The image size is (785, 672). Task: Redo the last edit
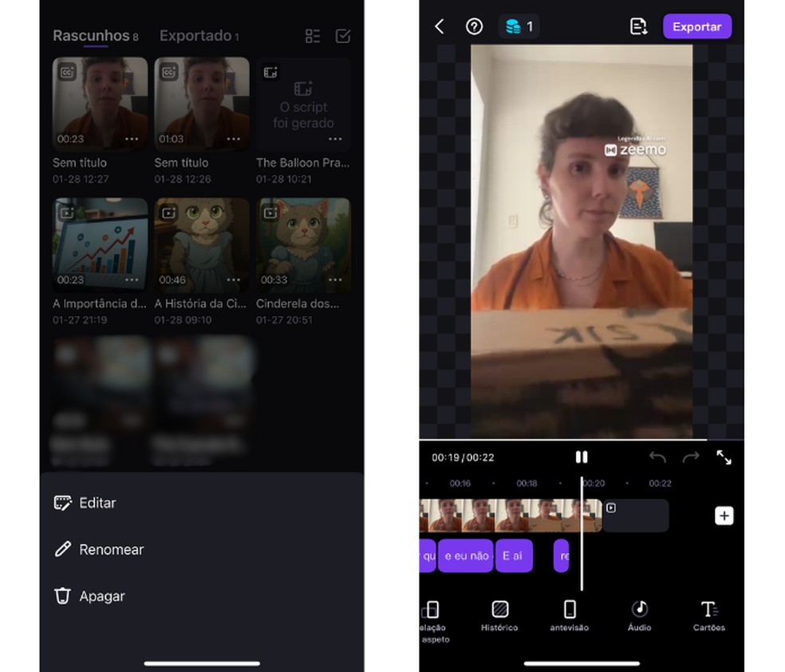click(691, 457)
